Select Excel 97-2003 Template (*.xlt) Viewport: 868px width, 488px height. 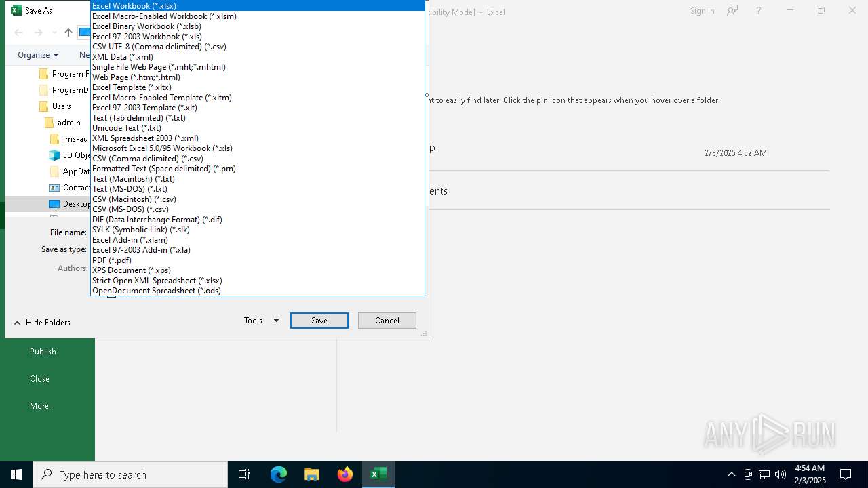coord(258,108)
